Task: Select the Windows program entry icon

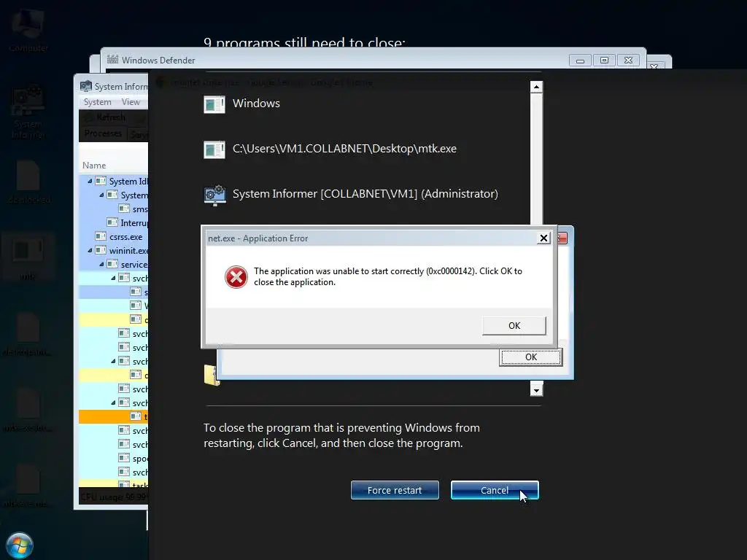Action: 214,104
